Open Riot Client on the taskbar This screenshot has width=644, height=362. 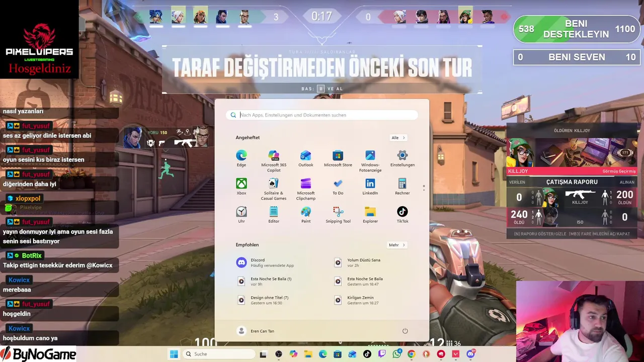[x=441, y=354]
